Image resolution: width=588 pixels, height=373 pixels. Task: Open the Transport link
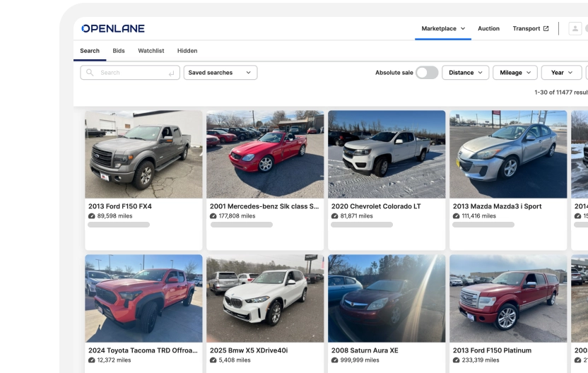pos(530,28)
